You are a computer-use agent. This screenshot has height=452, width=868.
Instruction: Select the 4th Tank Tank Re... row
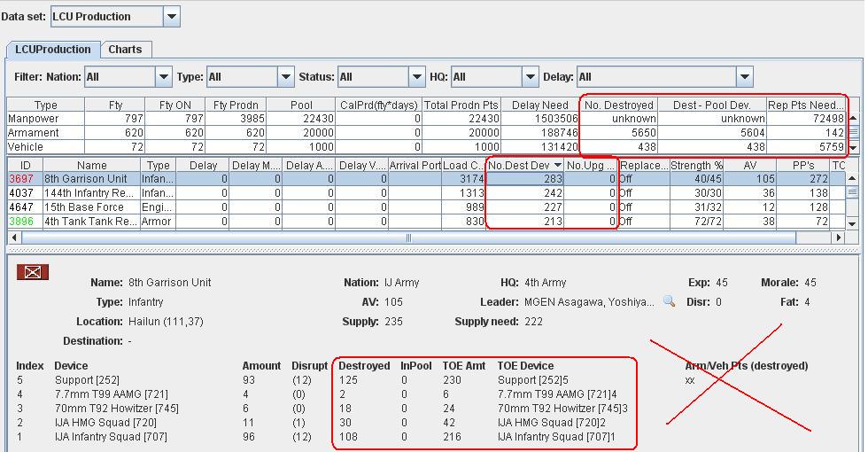click(x=426, y=221)
